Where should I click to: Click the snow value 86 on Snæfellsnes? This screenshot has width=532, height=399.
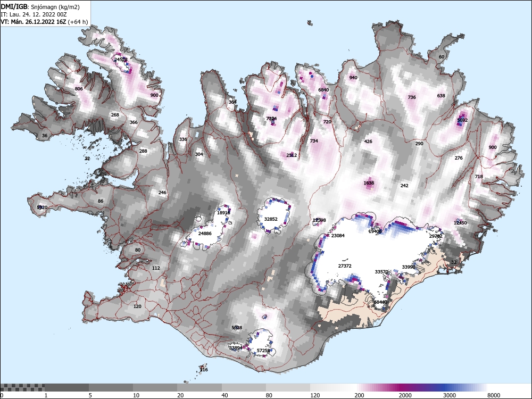(101, 201)
